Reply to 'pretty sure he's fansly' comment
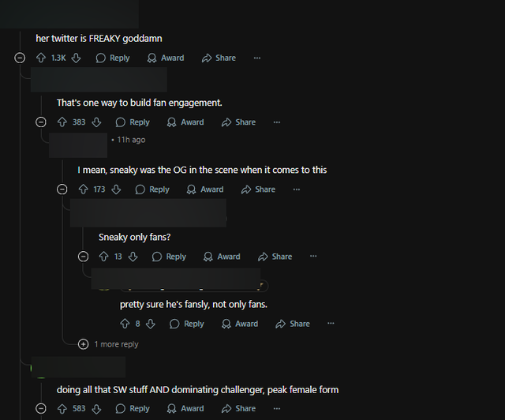This screenshot has height=420, width=505. (187, 324)
